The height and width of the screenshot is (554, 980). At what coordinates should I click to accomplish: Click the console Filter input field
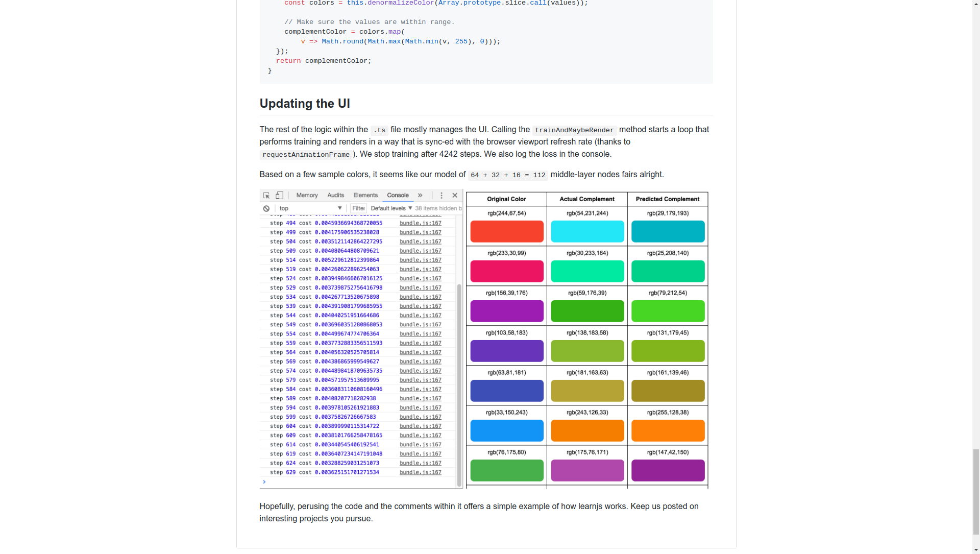358,208
